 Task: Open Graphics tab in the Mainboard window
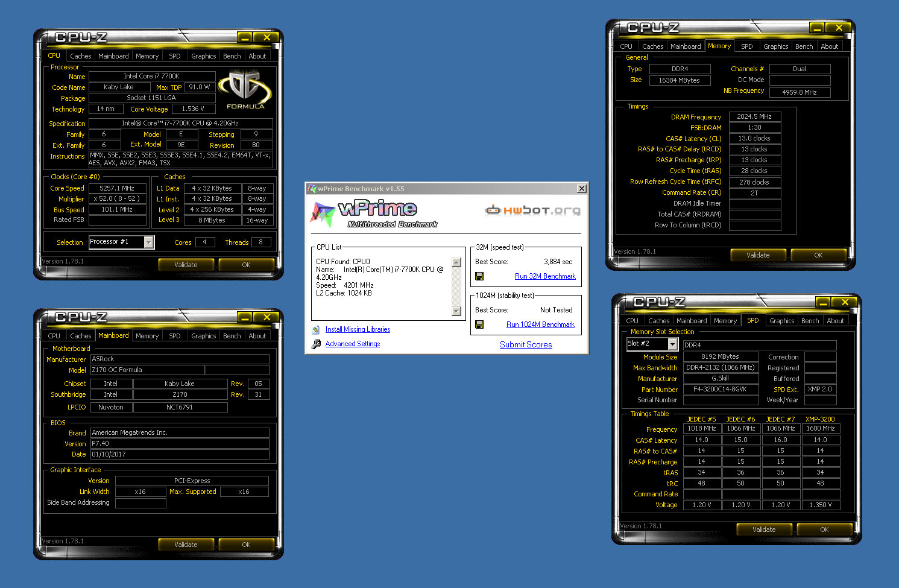[x=204, y=336]
